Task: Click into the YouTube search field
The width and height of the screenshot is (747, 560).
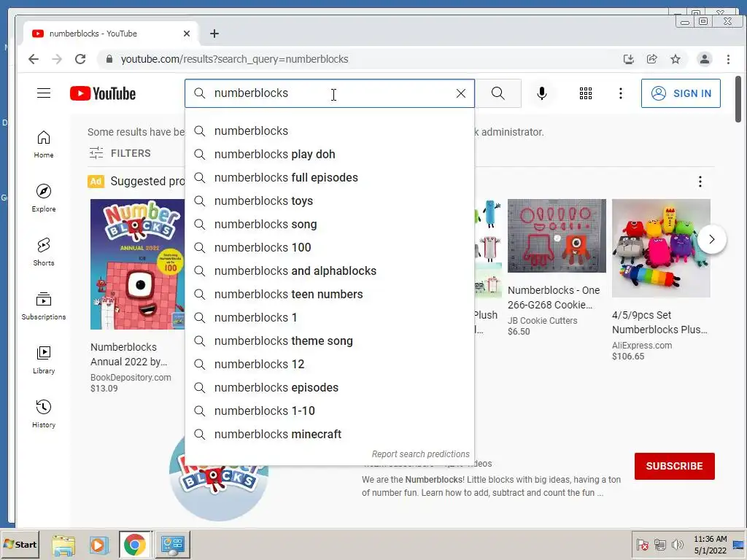Action: coord(329,93)
